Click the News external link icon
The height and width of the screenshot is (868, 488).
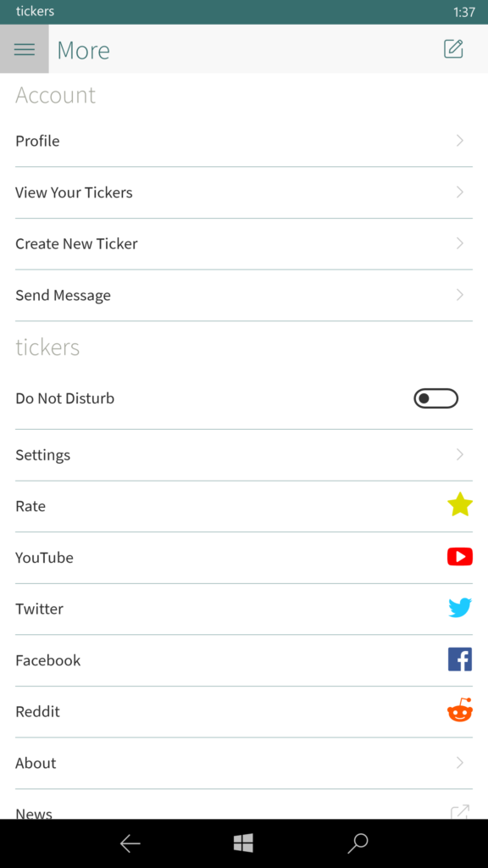[x=460, y=811]
